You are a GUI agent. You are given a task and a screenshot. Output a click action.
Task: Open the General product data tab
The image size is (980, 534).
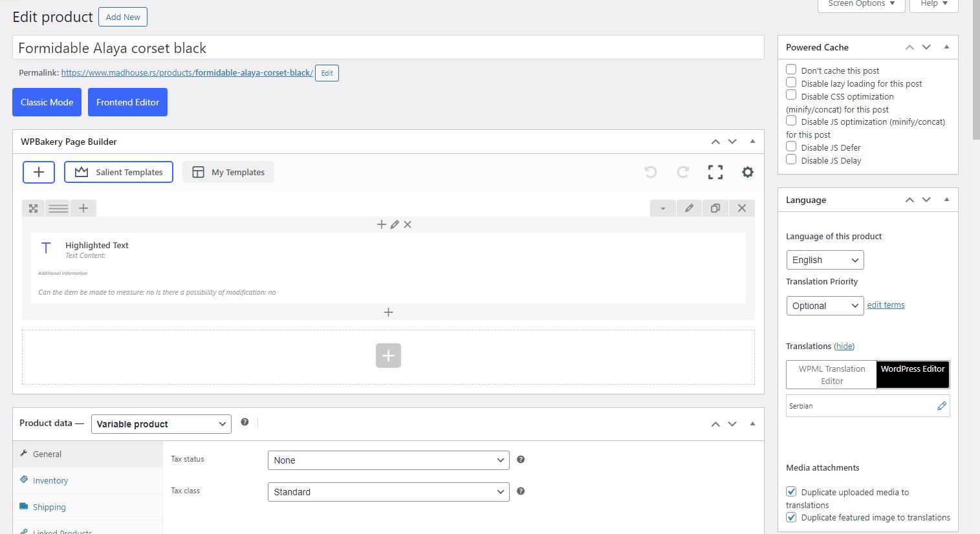[87, 454]
